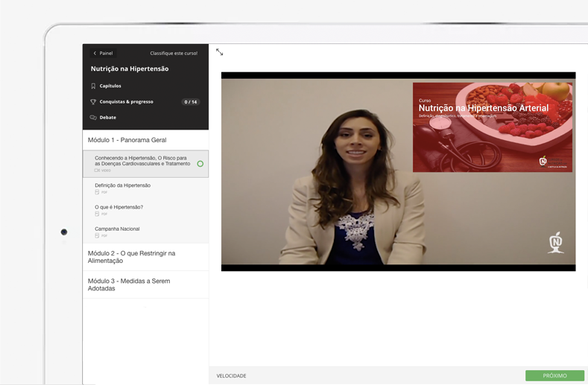Select lesson Conhecendo a Hipertensão video
This screenshot has height=385, width=588.
[x=145, y=164]
